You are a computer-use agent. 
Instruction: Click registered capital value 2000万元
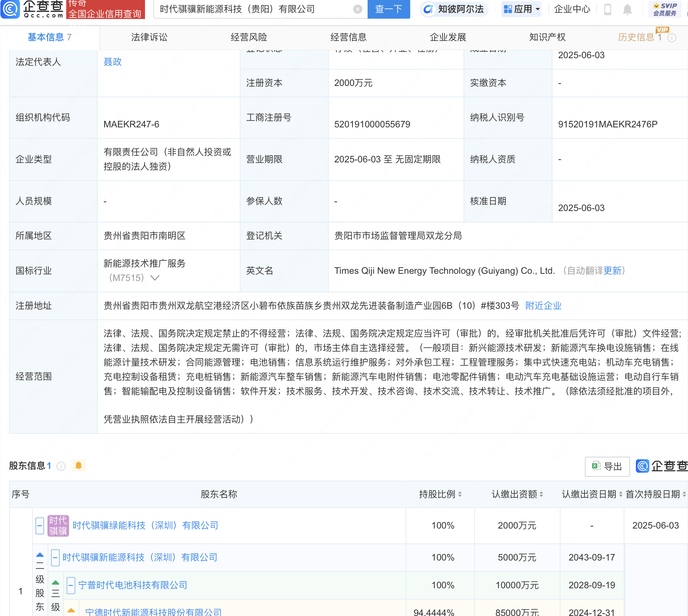click(353, 83)
